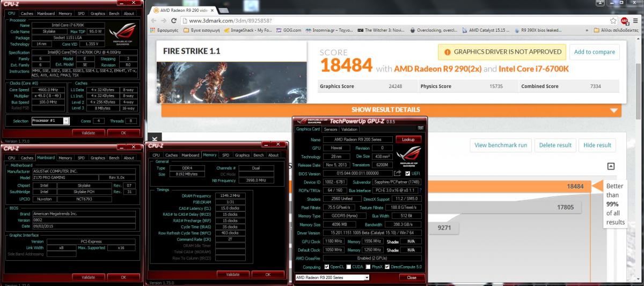Open the SPD tab in the top CPU-Z window
Screen dimensions: 644x286
pyautogui.click(x=82, y=13)
